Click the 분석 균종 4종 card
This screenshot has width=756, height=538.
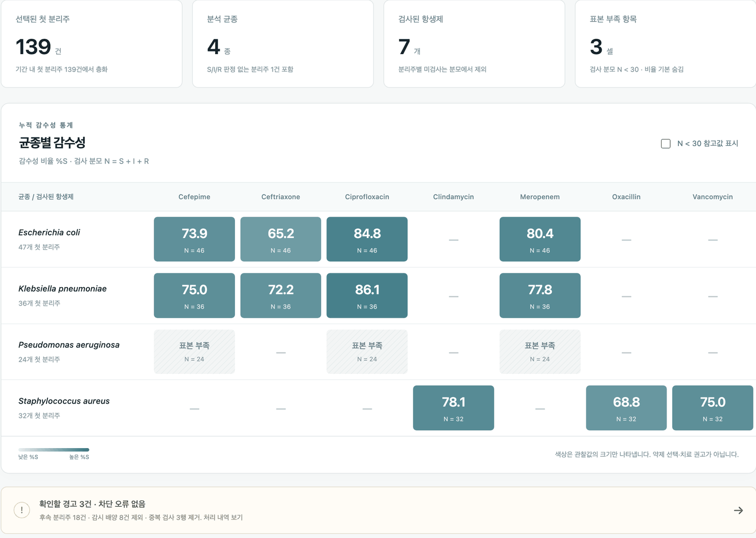283,43
